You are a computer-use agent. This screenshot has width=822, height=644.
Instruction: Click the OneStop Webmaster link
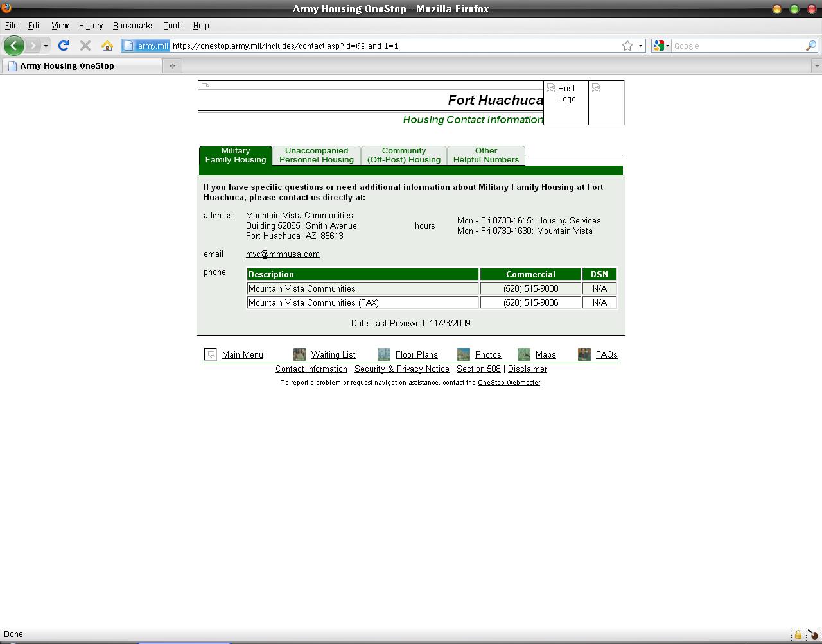(x=509, y=383)
